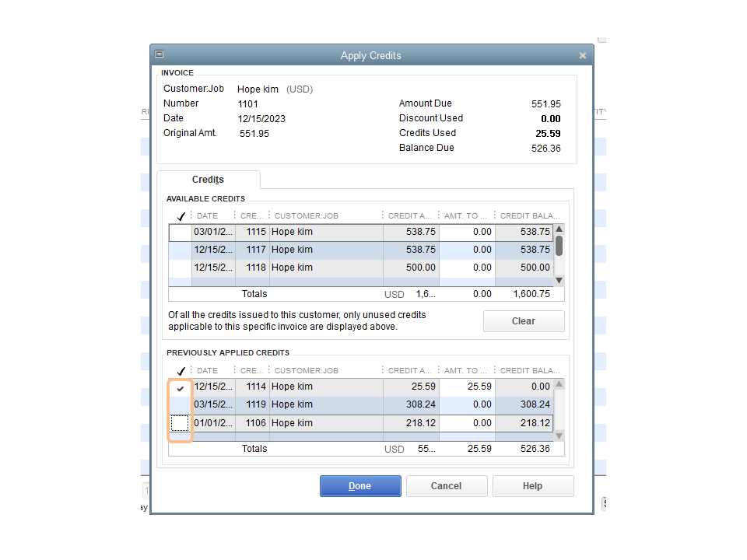This screenshot has height=560, width=747.
Task: Click CUSTOMER:JOB header in Available Credits
Action: point(307,216)
